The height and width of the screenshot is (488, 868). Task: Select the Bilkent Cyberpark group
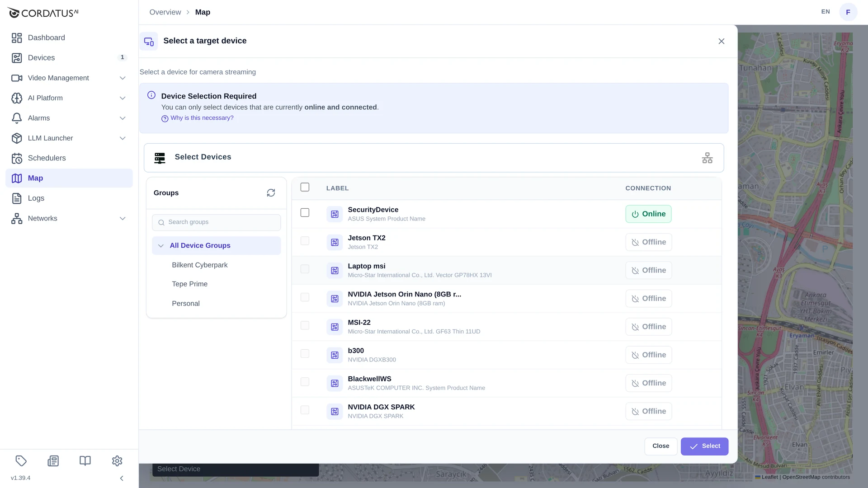[199, 265]
